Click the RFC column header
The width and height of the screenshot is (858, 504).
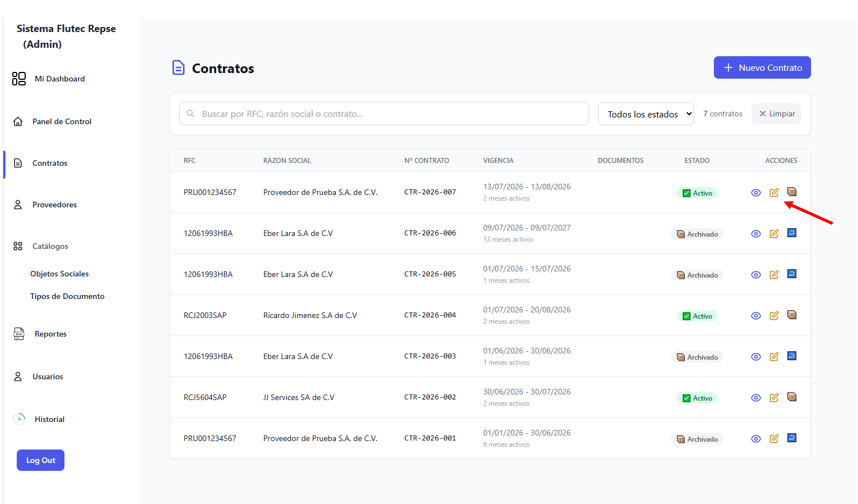pos(189,160)
